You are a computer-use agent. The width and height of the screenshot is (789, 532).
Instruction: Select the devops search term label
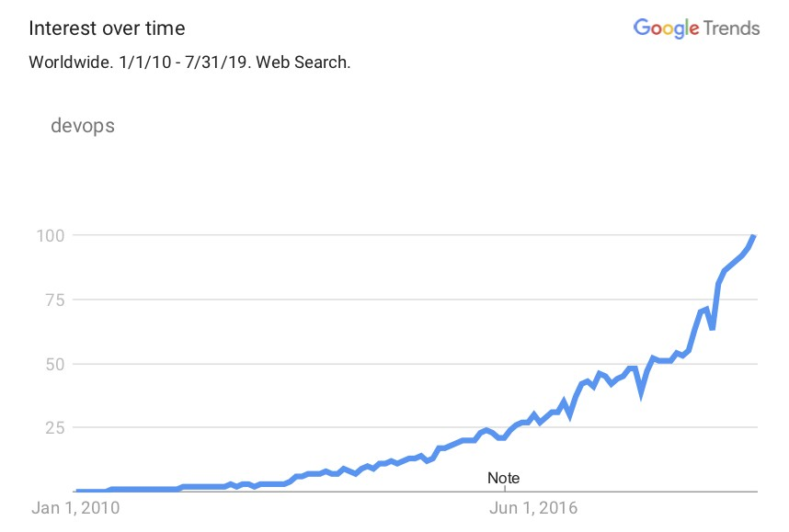tap(83, 126)
